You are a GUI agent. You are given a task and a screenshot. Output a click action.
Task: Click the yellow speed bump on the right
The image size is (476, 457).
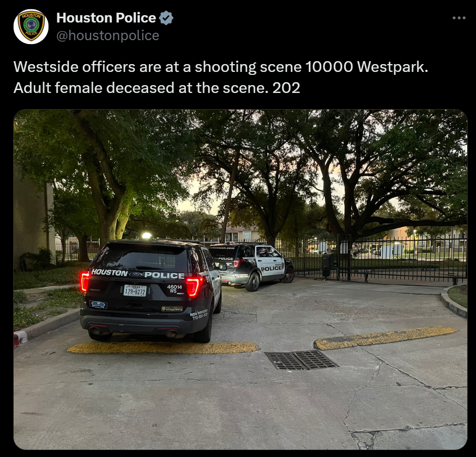coord(385,338)
